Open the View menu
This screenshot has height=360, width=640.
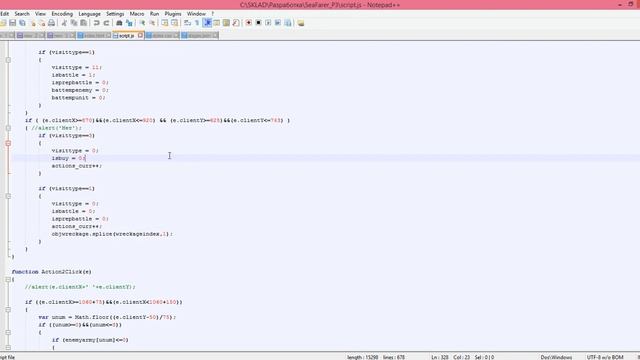(40, 13)
